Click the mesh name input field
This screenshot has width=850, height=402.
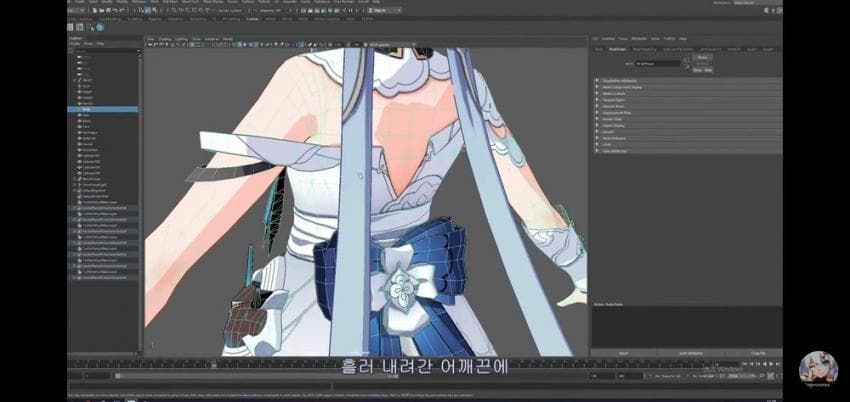click(658, 63)
